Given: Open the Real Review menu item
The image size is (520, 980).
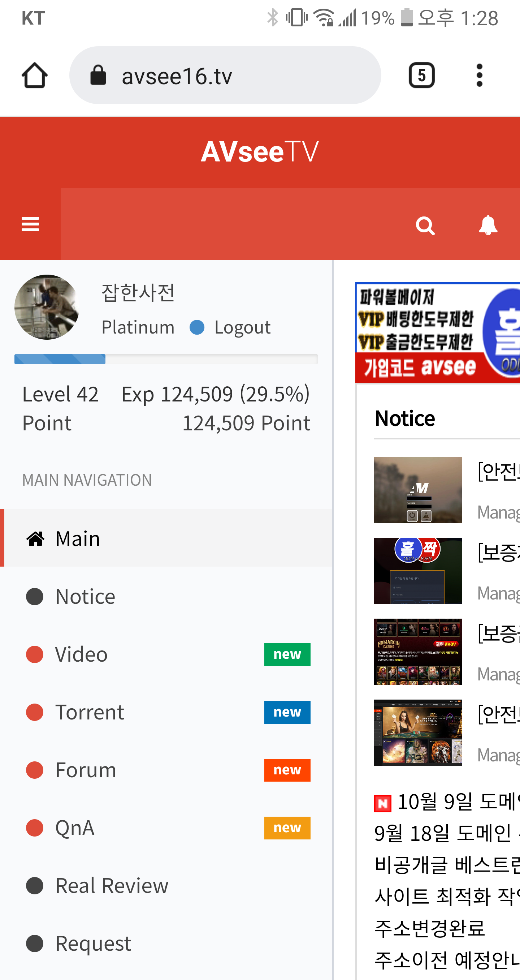Looking at the screenshot, I should coord(166,886).
